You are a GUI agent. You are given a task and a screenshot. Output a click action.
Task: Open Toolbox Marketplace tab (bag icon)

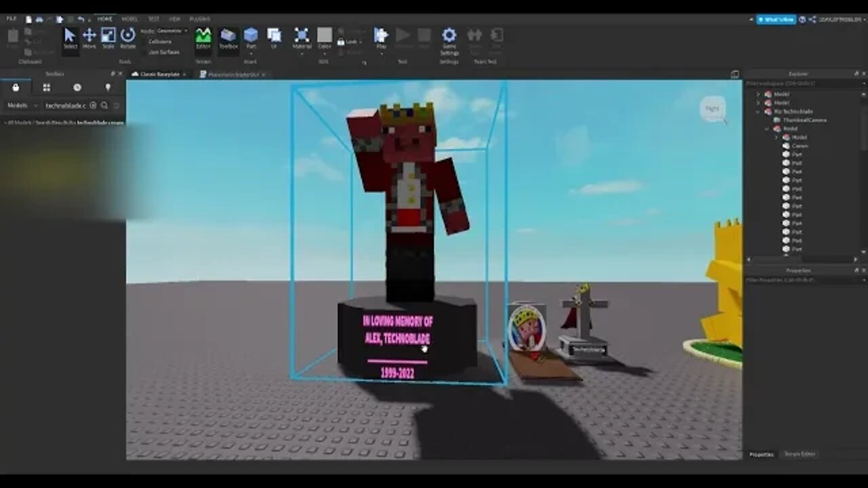tap(16, 87)
